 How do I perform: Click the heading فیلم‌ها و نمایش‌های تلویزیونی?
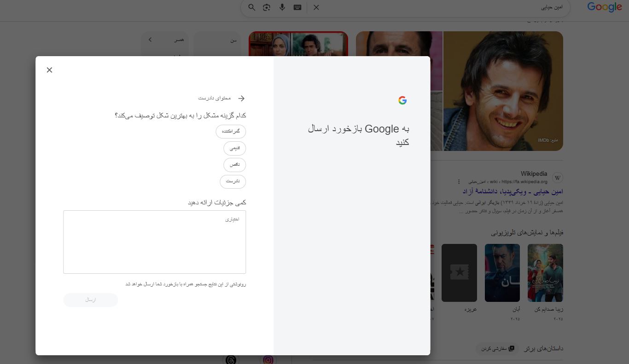[x=527, y=233]
